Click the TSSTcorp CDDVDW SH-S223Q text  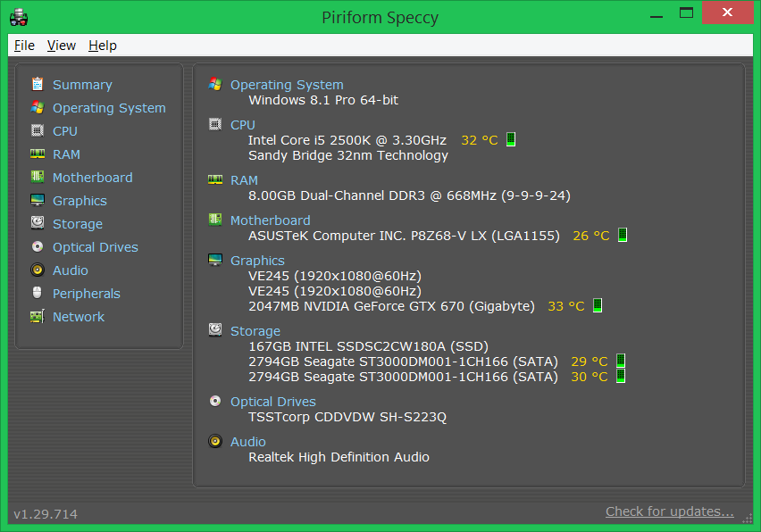tap(347, 418)
